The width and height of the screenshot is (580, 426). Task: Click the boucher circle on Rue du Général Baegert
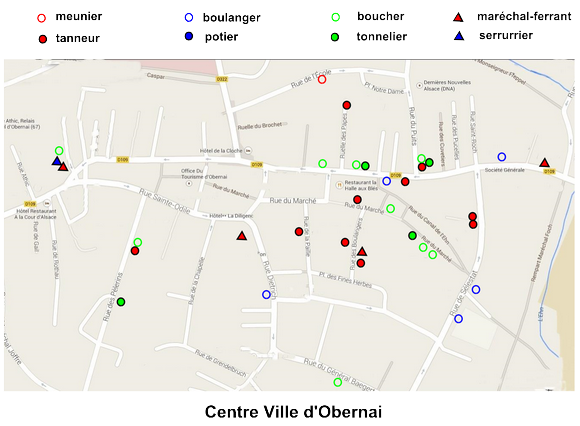(338, 382)
